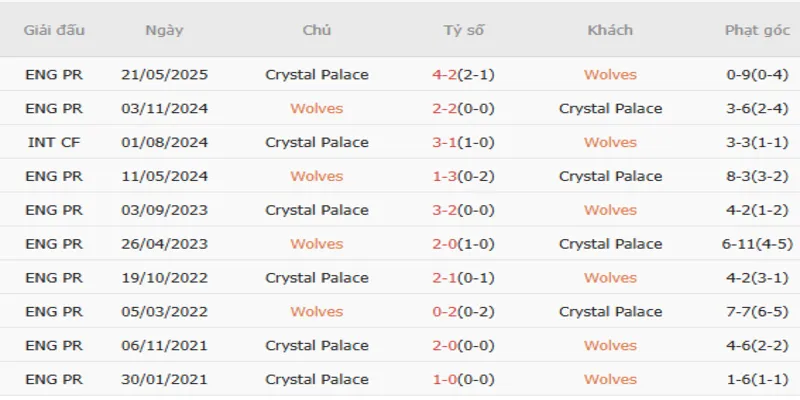Click the "Phạt góc" column header
This screenshot has height=400, width=800.
point(757,30)
